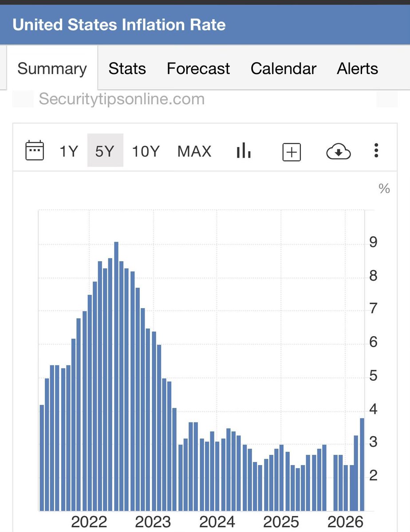Click the first, leftmost bar of the chart
410x532 pixels.
coord(42,458)
